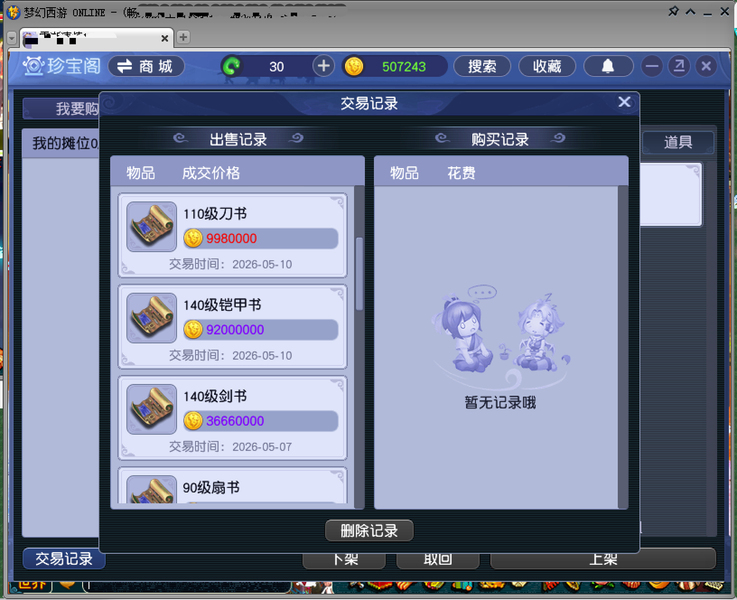Click the coin icon next to 92000000
The image size is (737, 600).
(x=193, y=329)
